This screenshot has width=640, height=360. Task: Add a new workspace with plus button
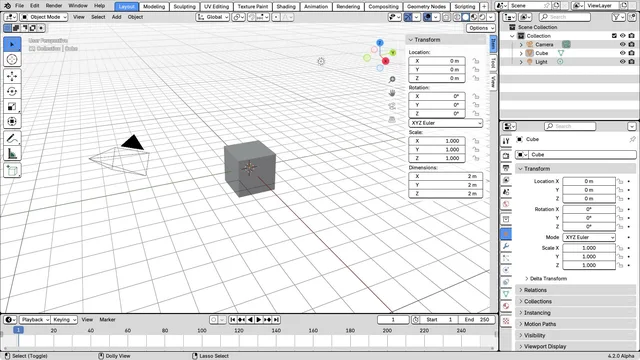484,7
